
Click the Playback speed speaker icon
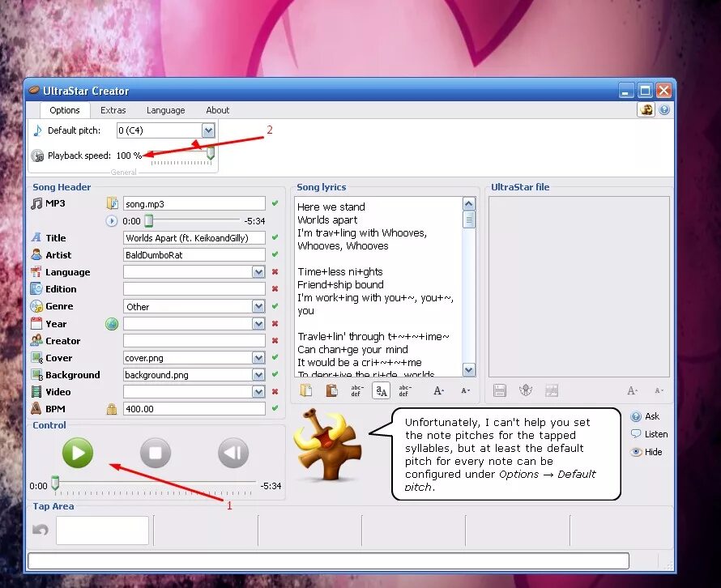38,156
